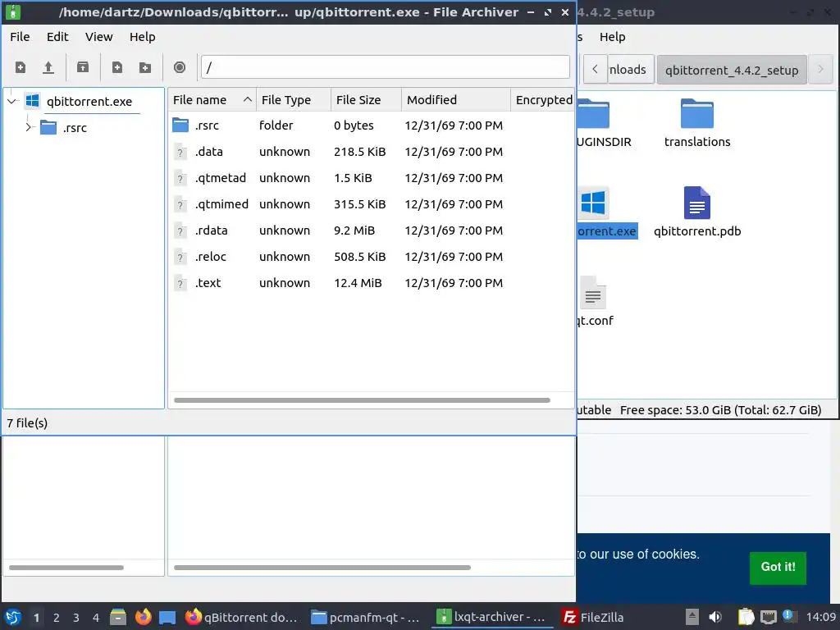This screenshot has height=630, width=840.
Task: Open the Help menu in File Archiver
Action: 143,37
